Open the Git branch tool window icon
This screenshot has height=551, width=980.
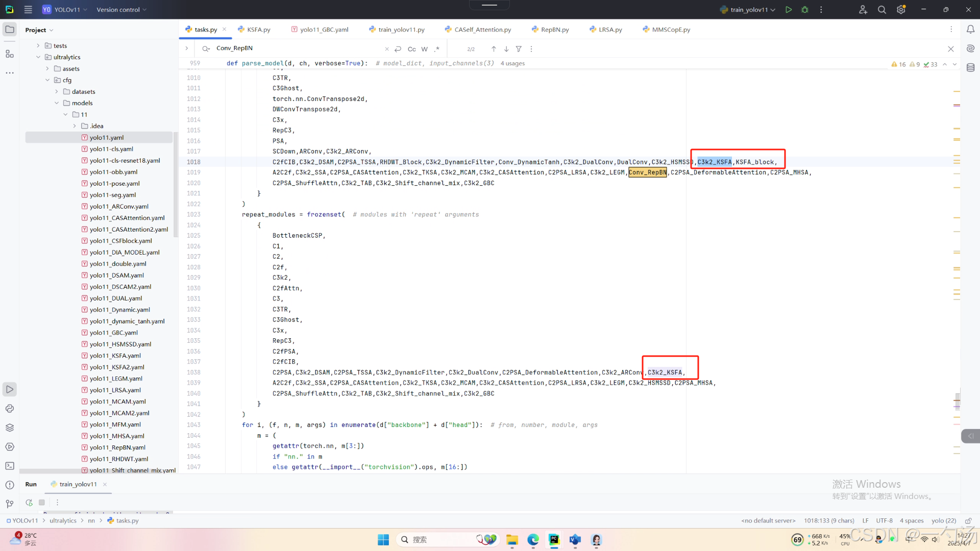(x=10, y=504)
